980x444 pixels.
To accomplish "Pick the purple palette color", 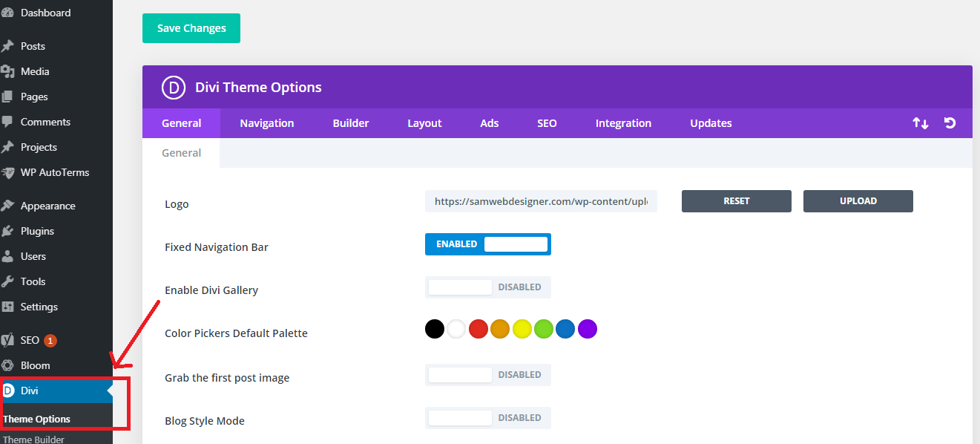I will click(588, 329).
